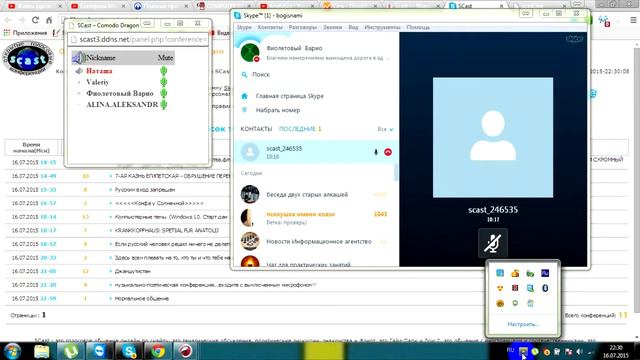Toggle mute for Фиолетовый Варио in SCast panel
The image size is (640, 360).
(x=164, y=93)
